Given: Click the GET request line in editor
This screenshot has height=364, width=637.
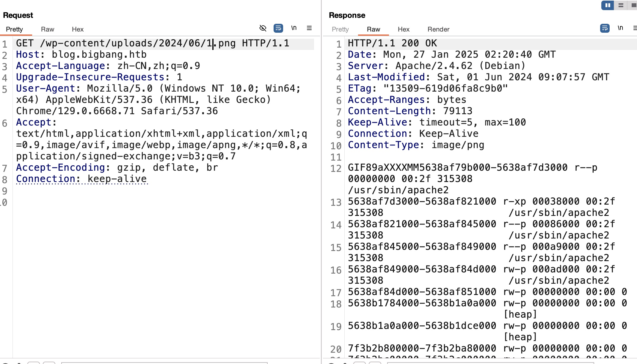Looking at the screenshot, I should point(152,43).
